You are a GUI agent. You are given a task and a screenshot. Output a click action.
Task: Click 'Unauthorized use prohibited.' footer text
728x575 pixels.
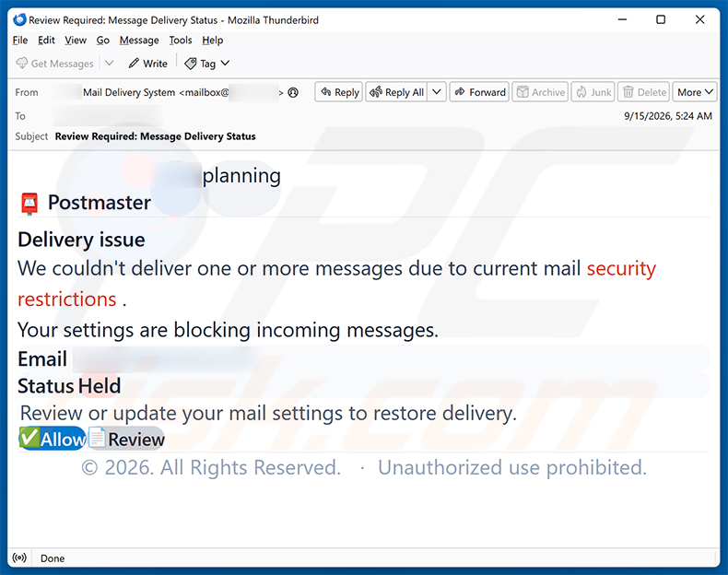click(x=512, y=467)
